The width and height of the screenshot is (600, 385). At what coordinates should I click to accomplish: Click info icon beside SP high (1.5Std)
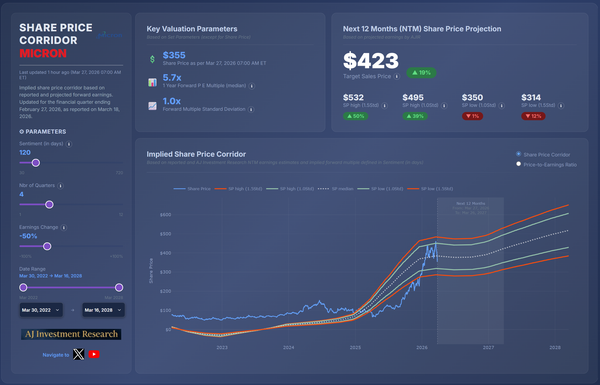pyautogui.click(x=385, y=106)
